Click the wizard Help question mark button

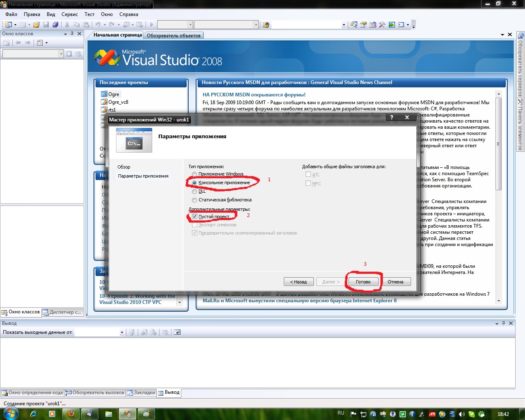coord(391,117)
